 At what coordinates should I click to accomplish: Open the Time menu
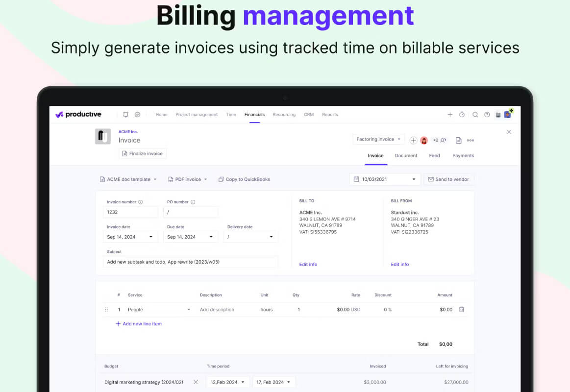tap(231, 115)
